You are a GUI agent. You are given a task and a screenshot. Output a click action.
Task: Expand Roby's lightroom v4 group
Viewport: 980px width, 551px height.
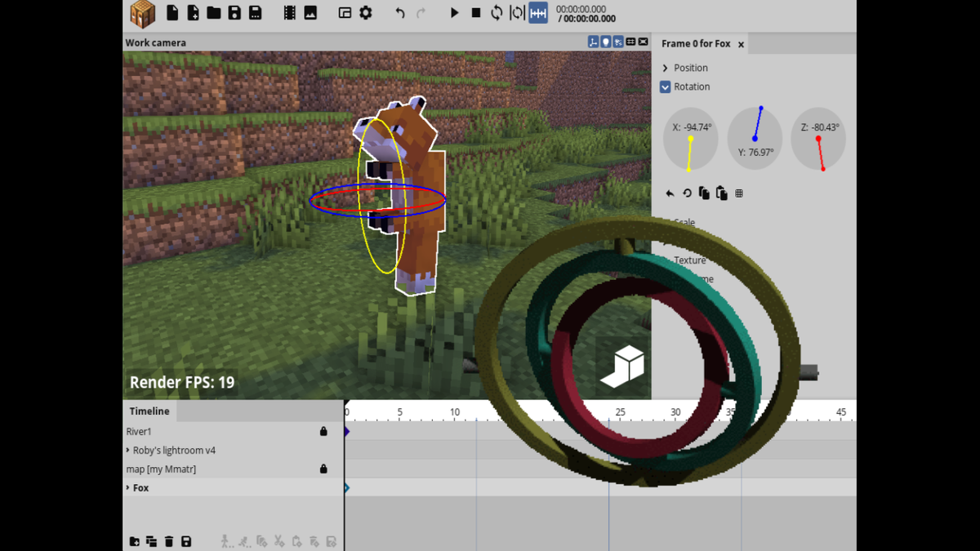[x=127, y=450]
